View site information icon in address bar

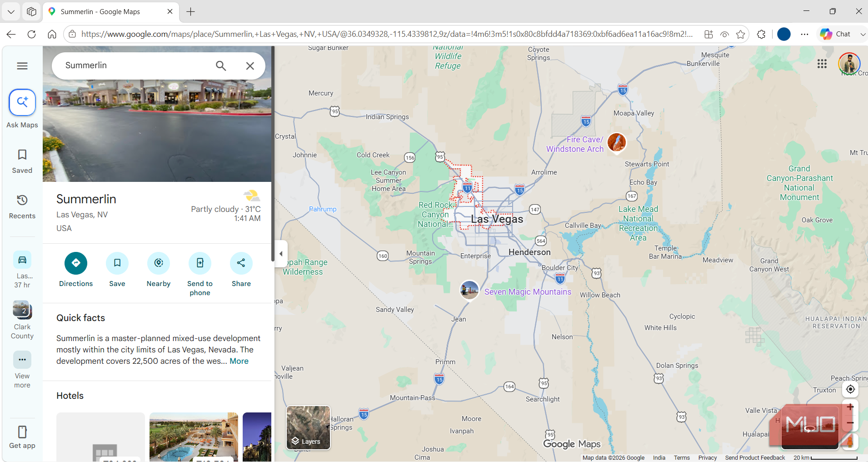tap(72, 34)
